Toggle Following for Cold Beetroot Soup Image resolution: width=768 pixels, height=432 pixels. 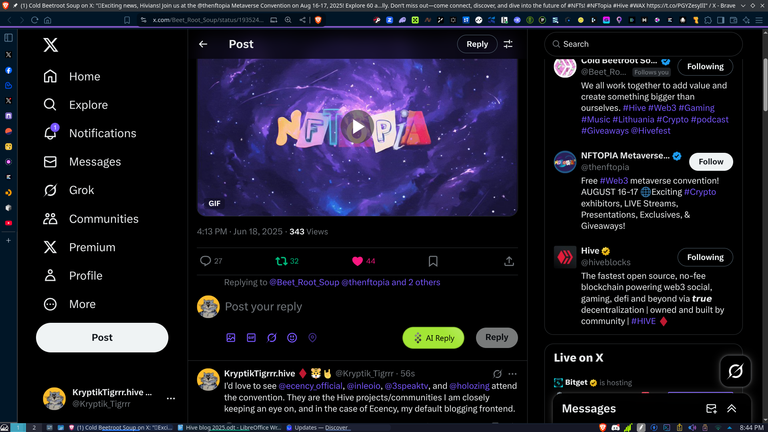[705, 66]
